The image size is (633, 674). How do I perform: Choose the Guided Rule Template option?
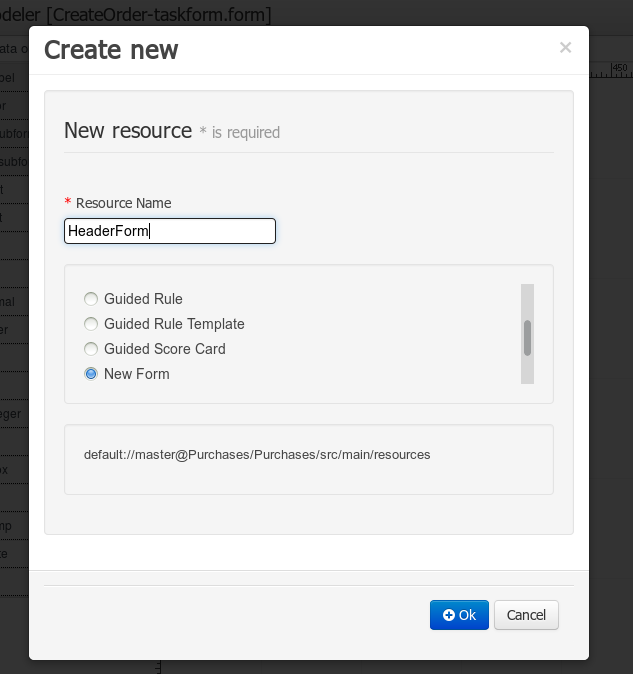pos(91,324)
